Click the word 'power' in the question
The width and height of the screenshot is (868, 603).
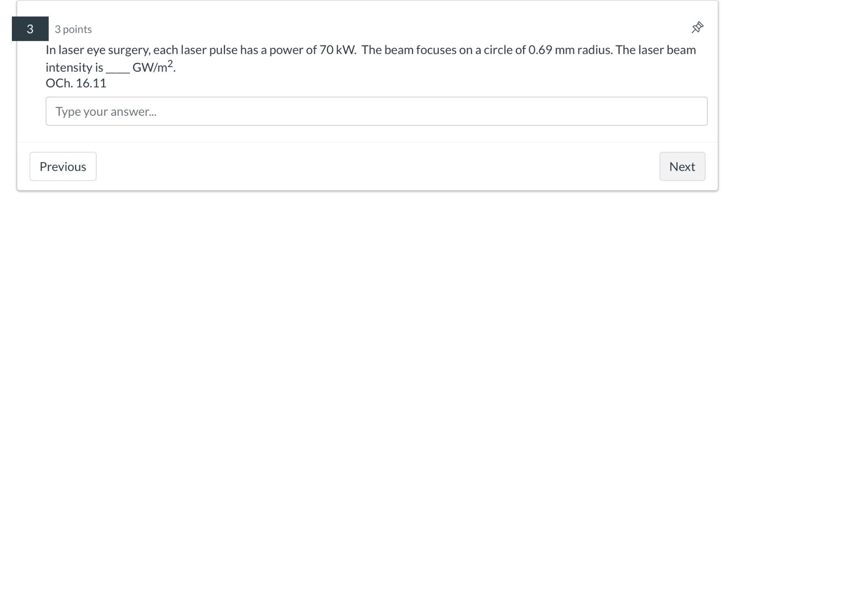point(286,51)
